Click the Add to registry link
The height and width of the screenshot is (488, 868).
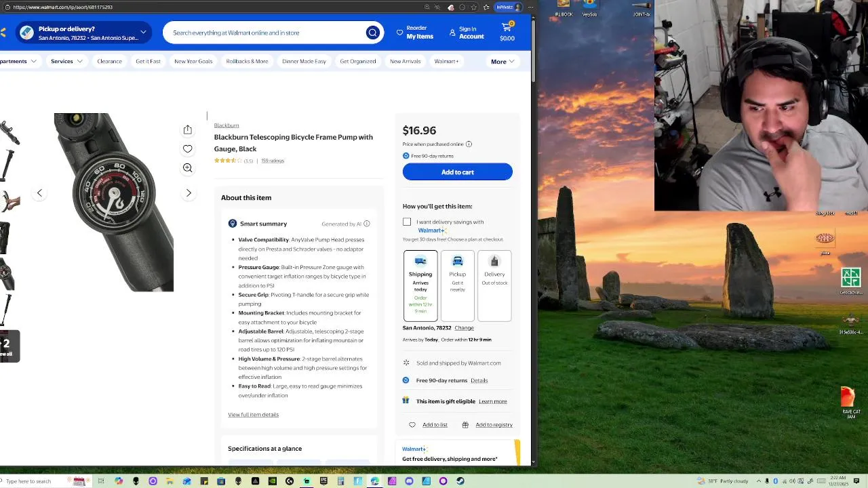(494, 425)
